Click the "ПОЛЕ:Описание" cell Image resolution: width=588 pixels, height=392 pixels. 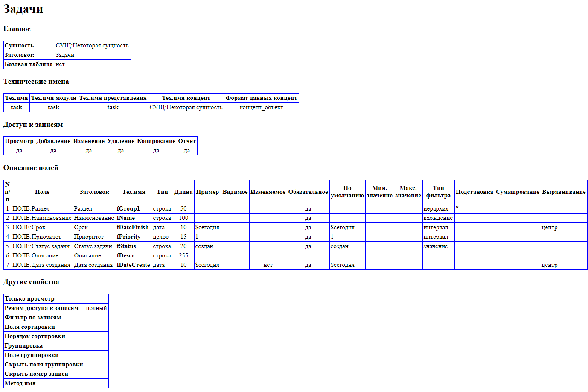click(42, 255)
